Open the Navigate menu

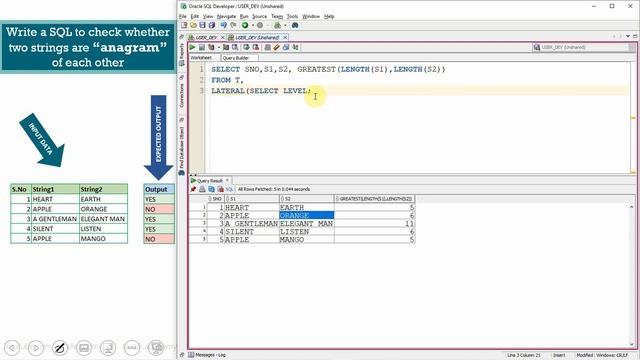click(x=227, y=16)
